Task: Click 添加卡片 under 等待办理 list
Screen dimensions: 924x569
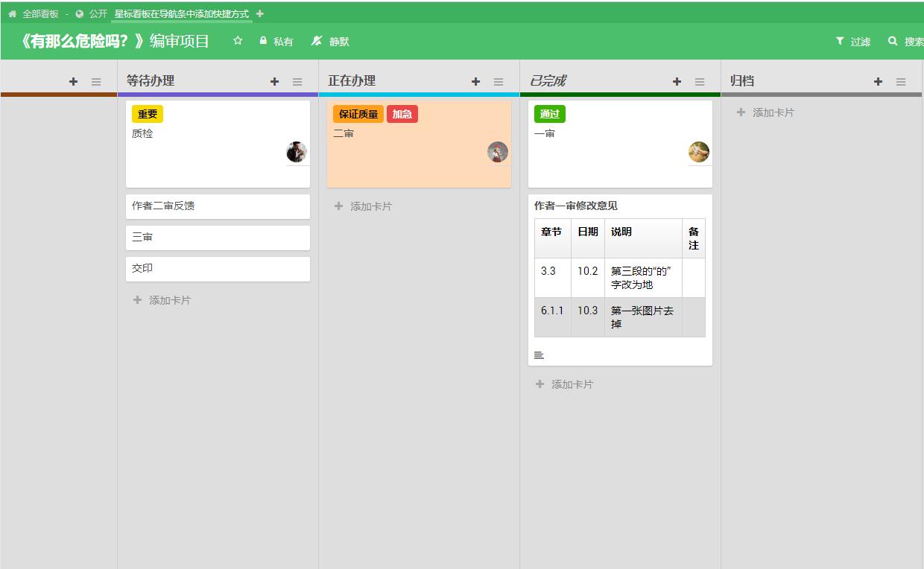Action: pyautogui.click(x=162, y=300)
